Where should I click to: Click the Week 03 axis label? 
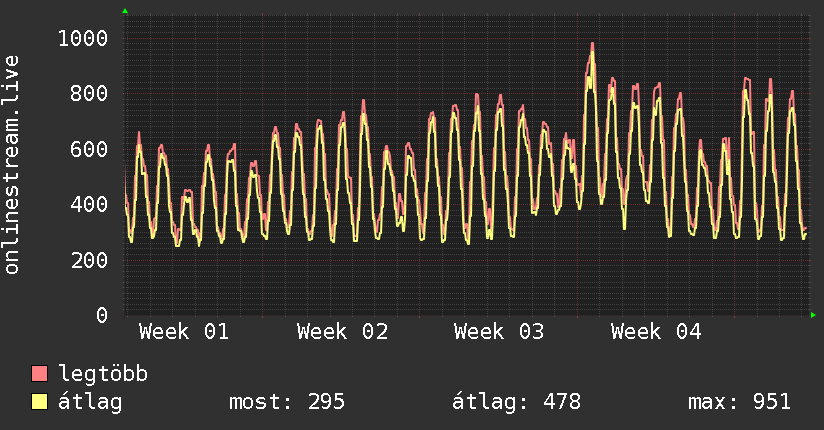[x=499, y=332]
